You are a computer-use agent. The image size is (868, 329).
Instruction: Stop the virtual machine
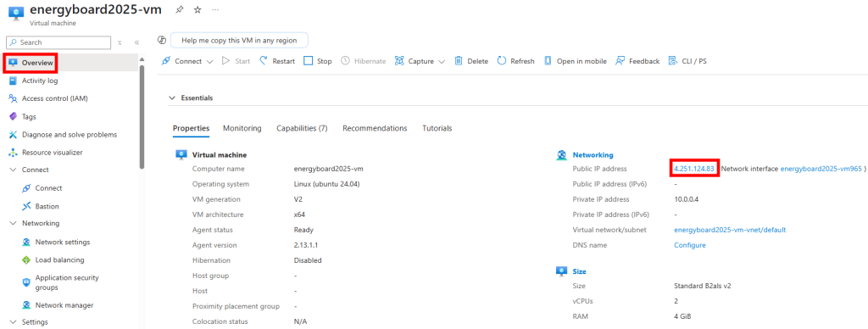point(318,61)
